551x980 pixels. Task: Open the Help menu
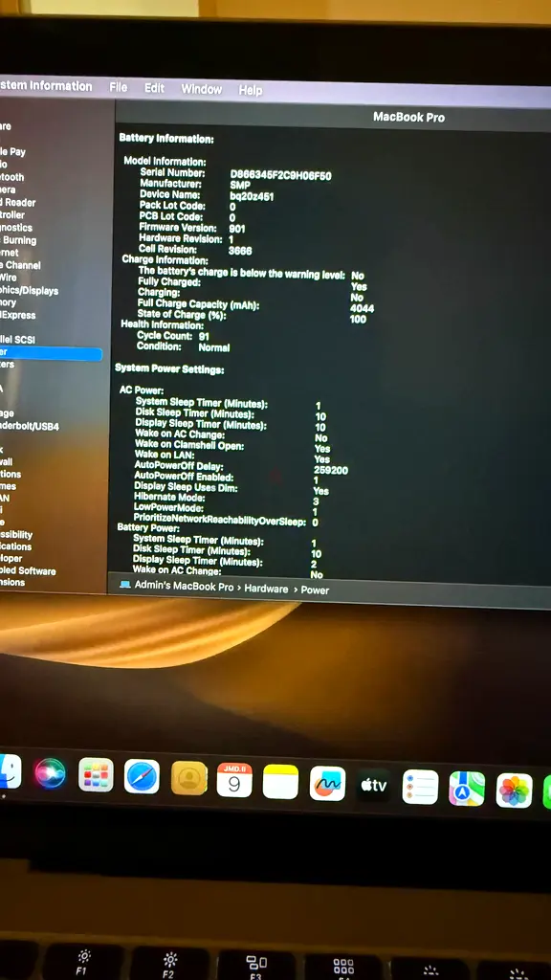251,91
